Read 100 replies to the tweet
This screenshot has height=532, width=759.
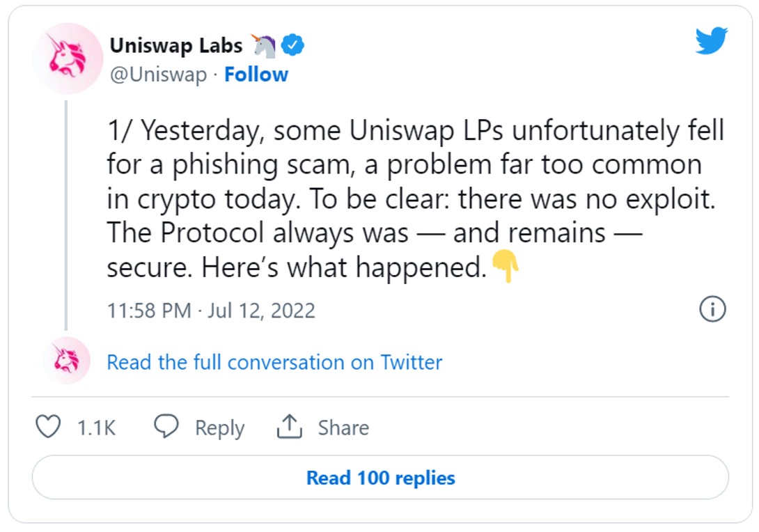tap(379, 478)
